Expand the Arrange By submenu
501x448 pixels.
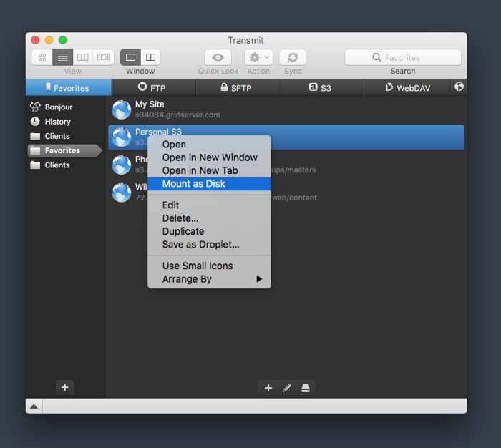pyautogui.click(x=209, y=279)
